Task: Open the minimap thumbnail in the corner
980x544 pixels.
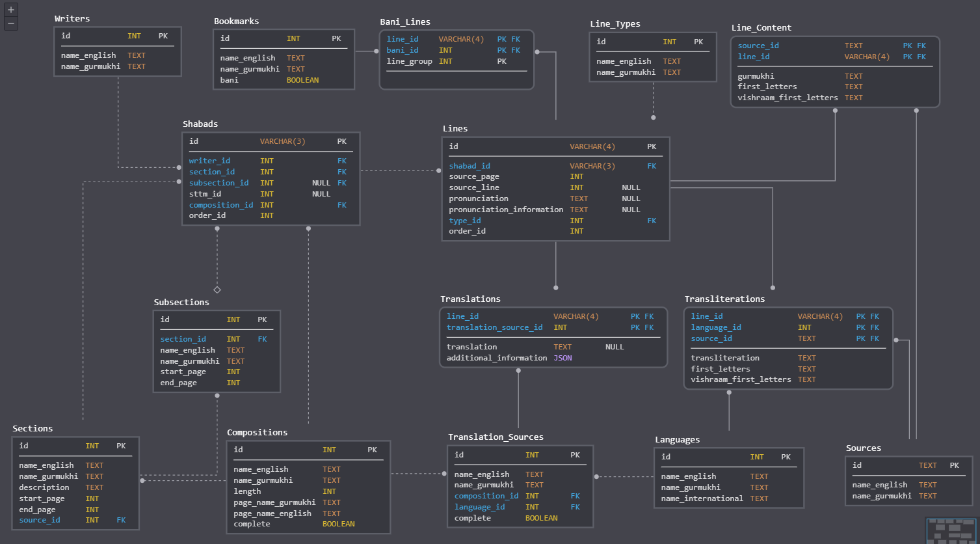Action: coord(951,530)
